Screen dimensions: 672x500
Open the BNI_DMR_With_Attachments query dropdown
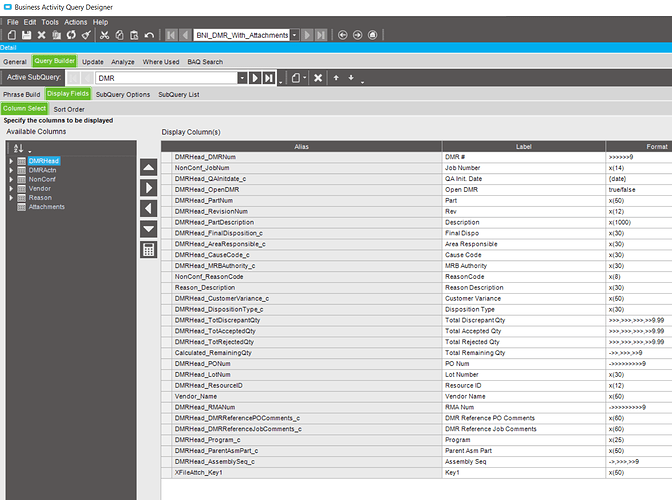295,34
